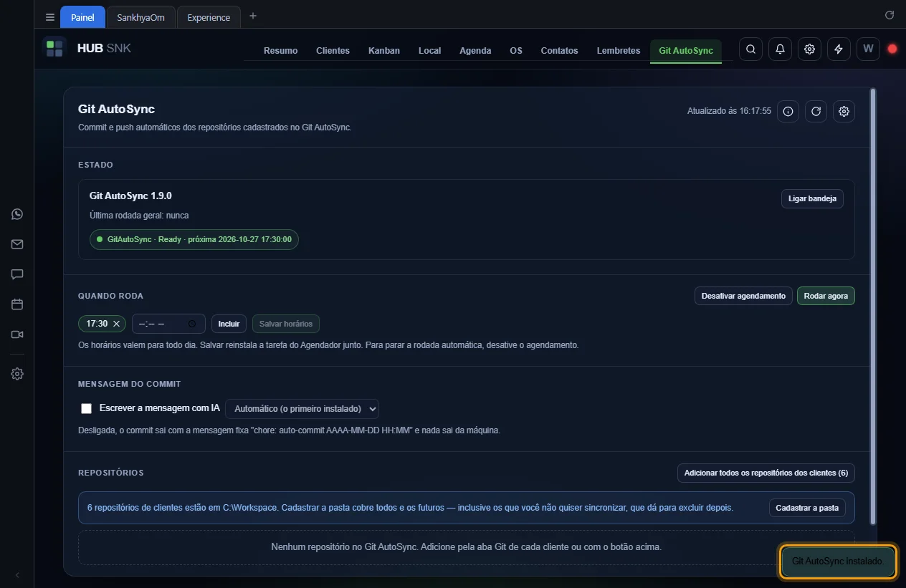
Task: Click the info icon next to update time
Action: (788, 111)
